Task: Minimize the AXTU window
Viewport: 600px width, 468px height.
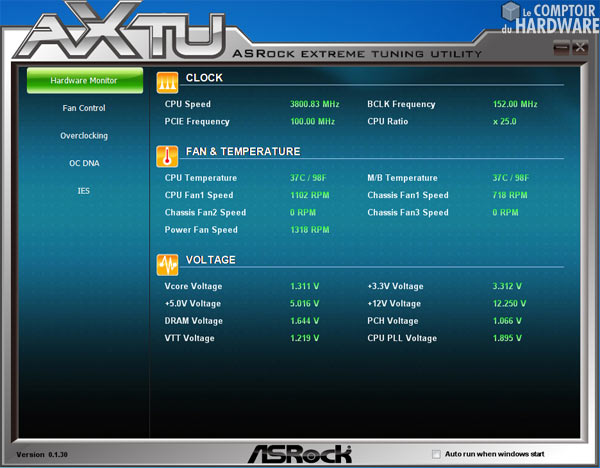Action: pos(561,48)
